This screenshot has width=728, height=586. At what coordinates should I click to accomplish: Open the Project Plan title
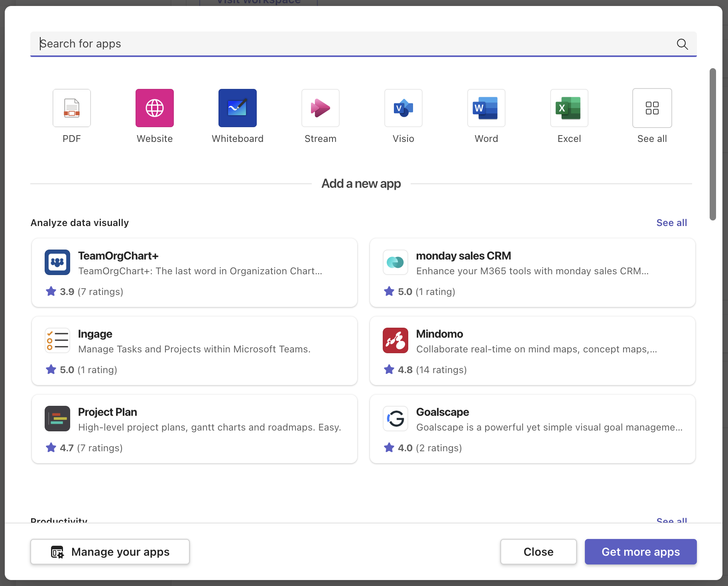tap(108, 412)
